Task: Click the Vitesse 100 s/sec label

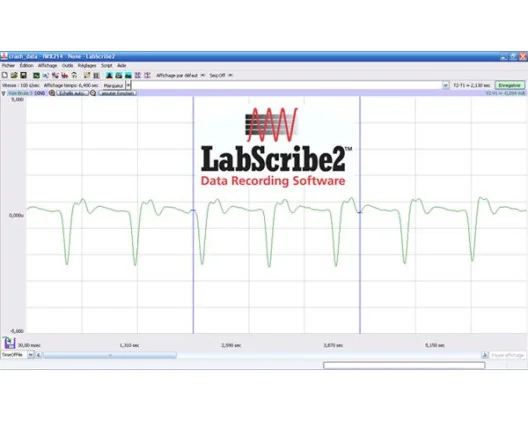Action: click(21, 86)
